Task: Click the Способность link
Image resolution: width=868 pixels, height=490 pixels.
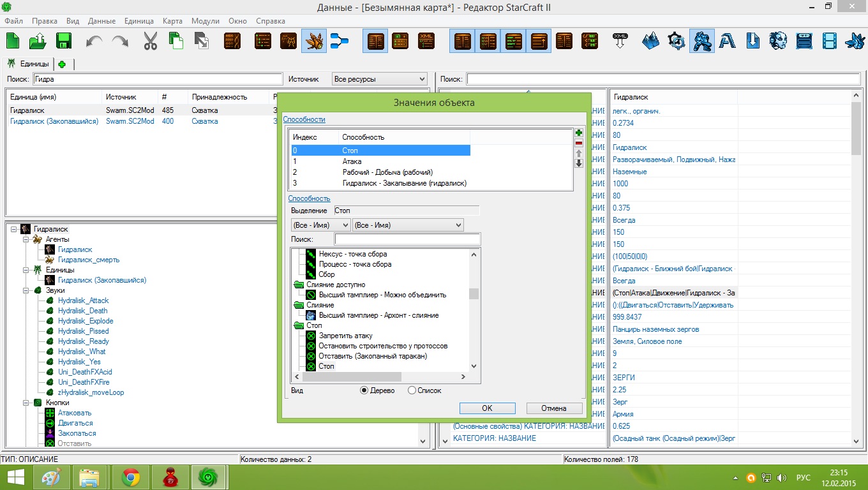Action: pos(309,198)
